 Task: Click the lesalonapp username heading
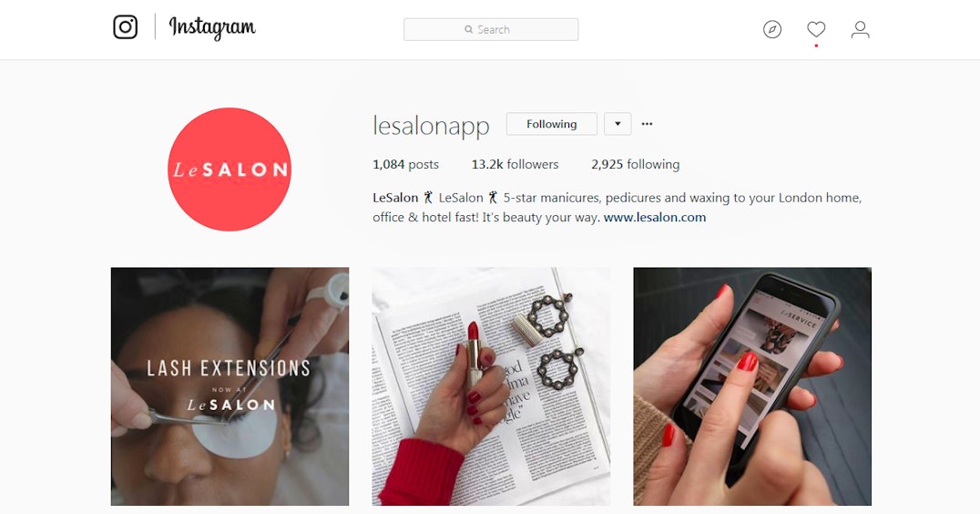click(x=431, y=125)
